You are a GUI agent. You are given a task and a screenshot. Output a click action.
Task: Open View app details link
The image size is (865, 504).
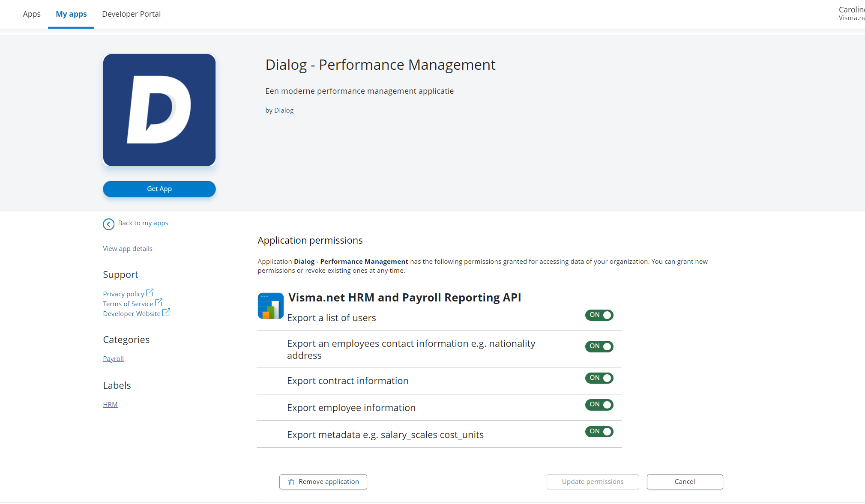(128, 249)
